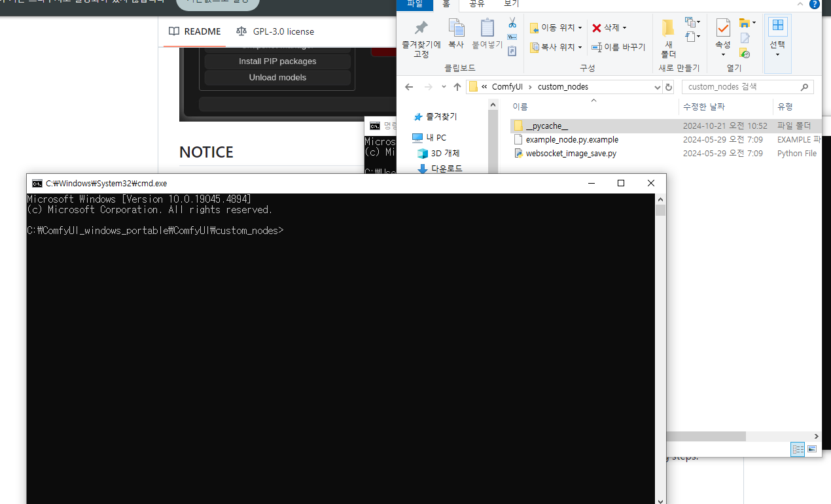The width and height of the screenshot is (831, 504).
Task: Click scroll right arrow on Explorer scrollbar
Action: [x=817, y=436]
